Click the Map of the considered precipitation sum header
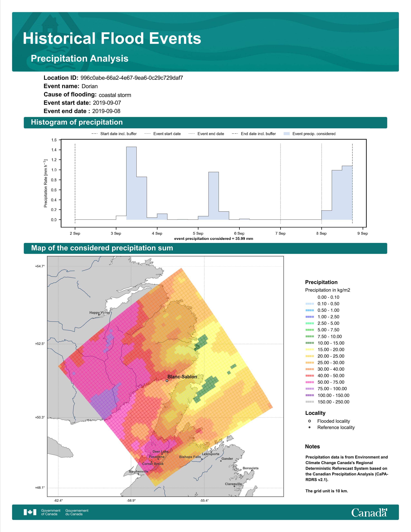Viewport: 411px width, 532px height. [205, 248]
